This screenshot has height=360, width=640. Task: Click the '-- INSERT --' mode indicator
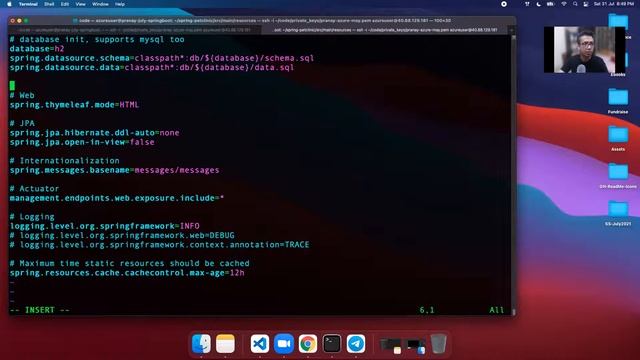(40, 310)
